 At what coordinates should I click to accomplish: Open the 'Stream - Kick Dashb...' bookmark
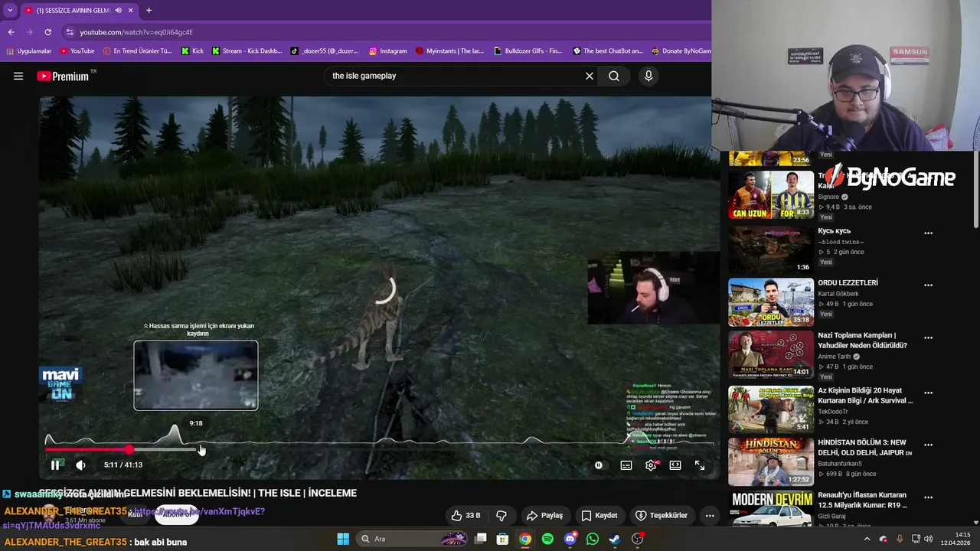[x=247, y=51]
